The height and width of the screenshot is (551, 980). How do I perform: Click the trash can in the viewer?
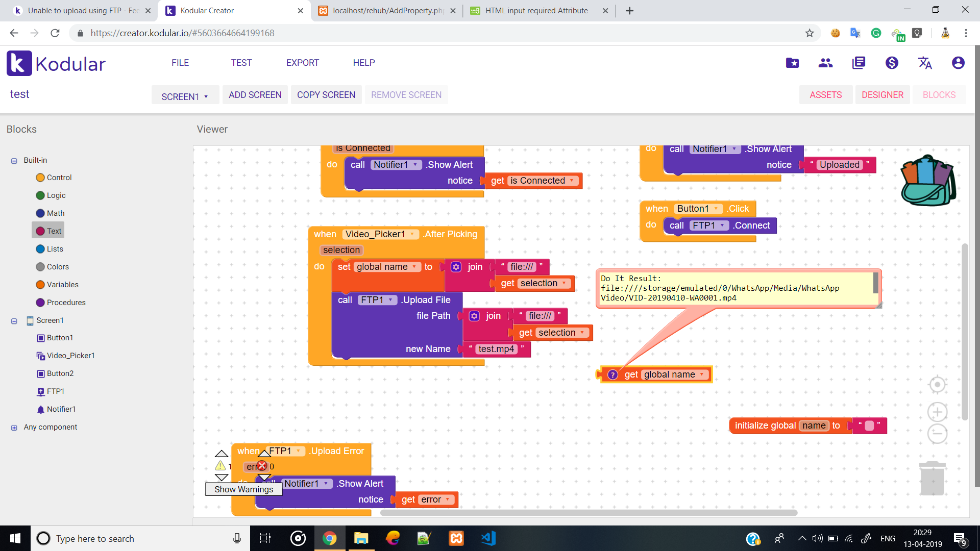click(x=932, y=478)
